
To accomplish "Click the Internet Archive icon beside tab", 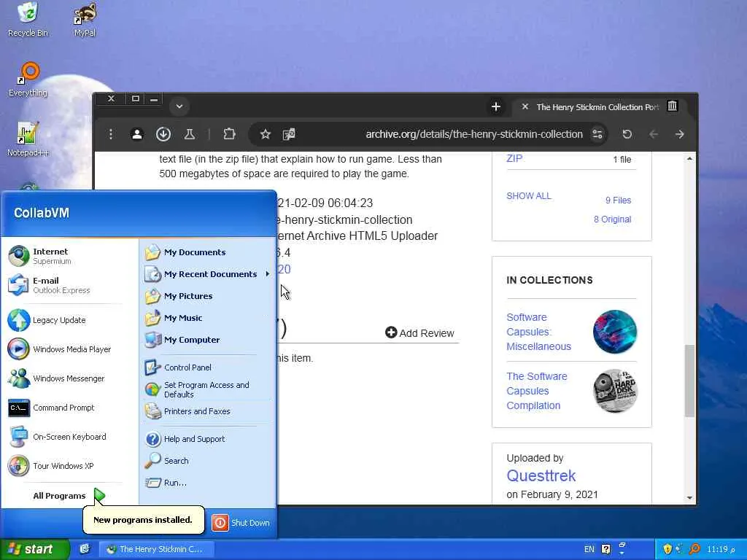I will click(x=672, y=106).
